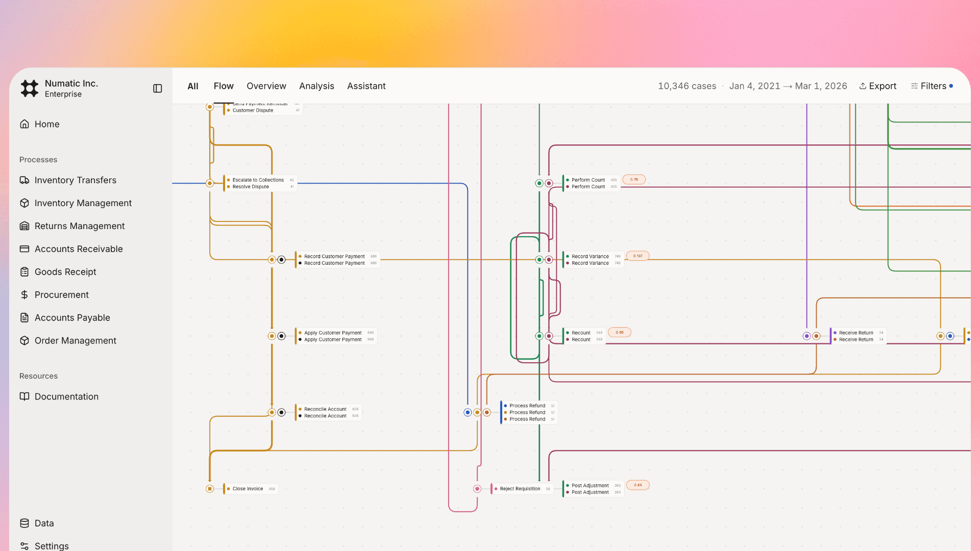
Task: Collapse the sidebar panel icon
Action: pos(157,89)
